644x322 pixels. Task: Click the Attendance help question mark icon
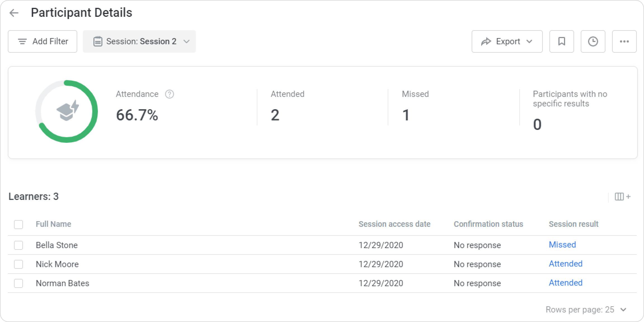pos(169,94)
